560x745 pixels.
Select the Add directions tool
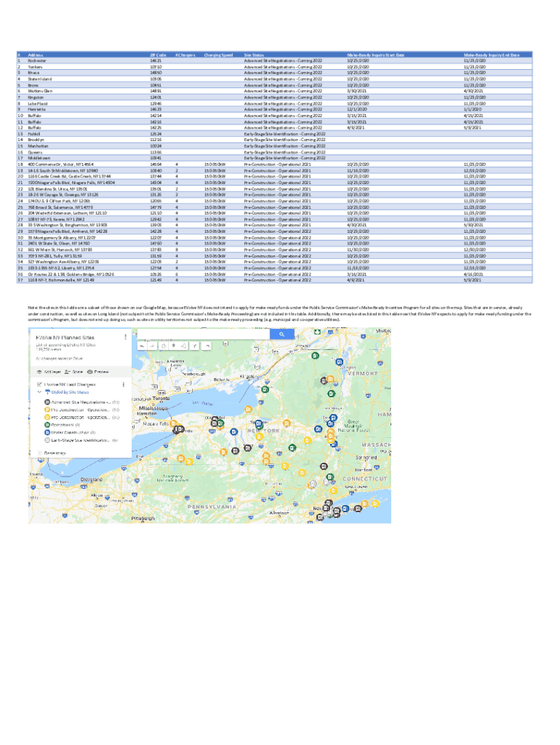[195, 346]
